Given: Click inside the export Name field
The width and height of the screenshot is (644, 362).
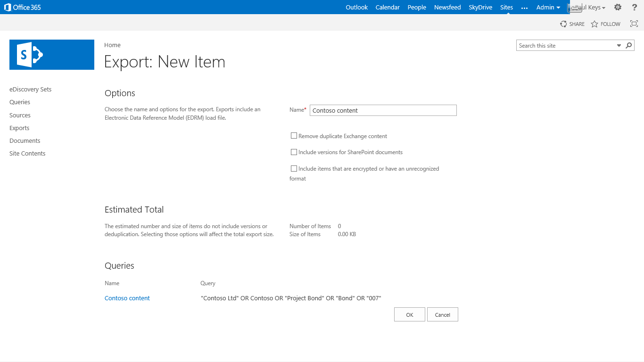Looking at the screenshot, I should coord(383,110).
